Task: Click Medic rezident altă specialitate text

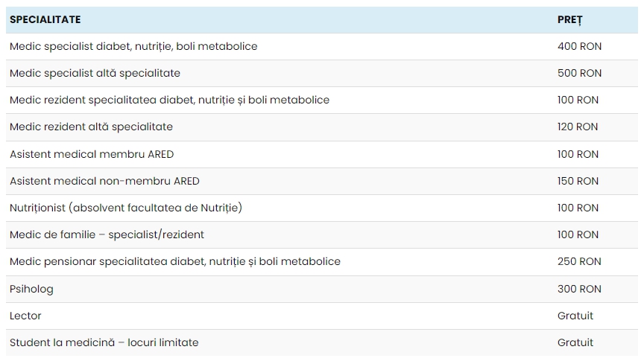Action: [x=91, y=127]
